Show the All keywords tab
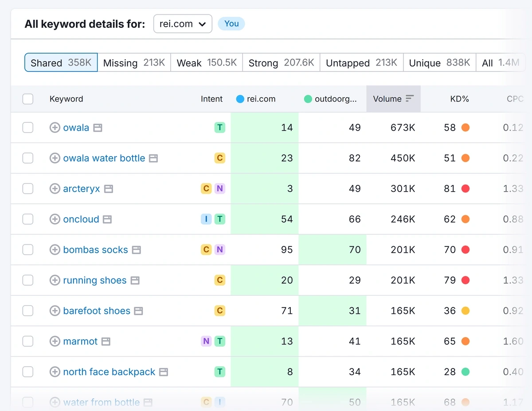This screenshot has width=532, height=411. pos(501,63)
